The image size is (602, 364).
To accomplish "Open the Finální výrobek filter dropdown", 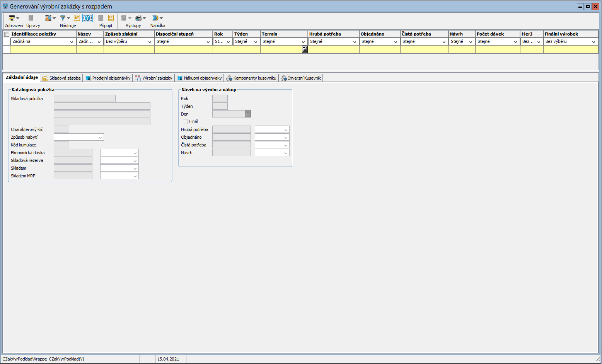I will (x=593, y=42).
